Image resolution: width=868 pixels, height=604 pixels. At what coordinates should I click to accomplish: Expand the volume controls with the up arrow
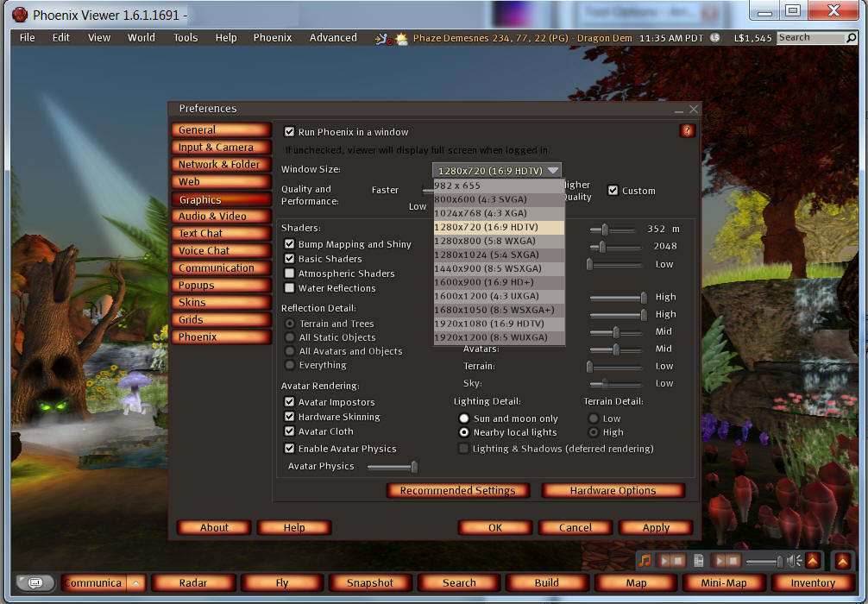click(x=813, y=561)
